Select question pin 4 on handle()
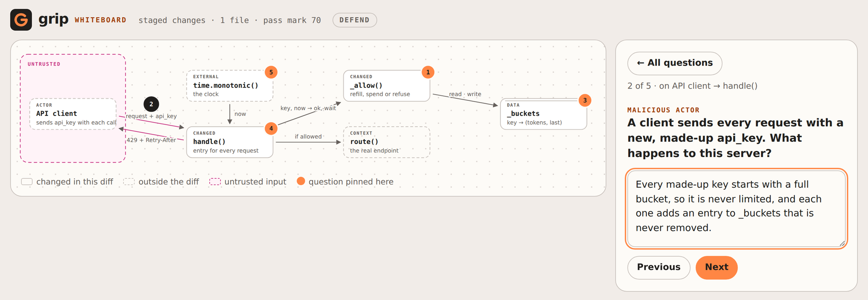Screen dimensions: 868x300 click(x=271, y=129)
